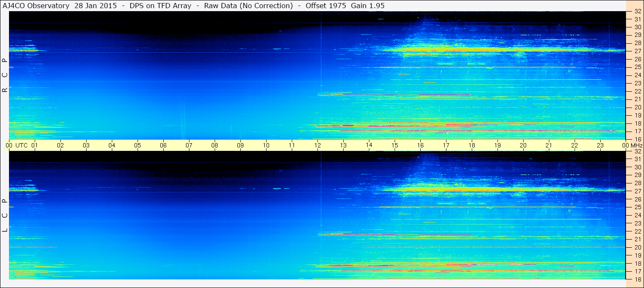The width and height of the screenshot is (644, 288).
Task: Click the 10 hour marker on time axis
Action: click(266, 145)
